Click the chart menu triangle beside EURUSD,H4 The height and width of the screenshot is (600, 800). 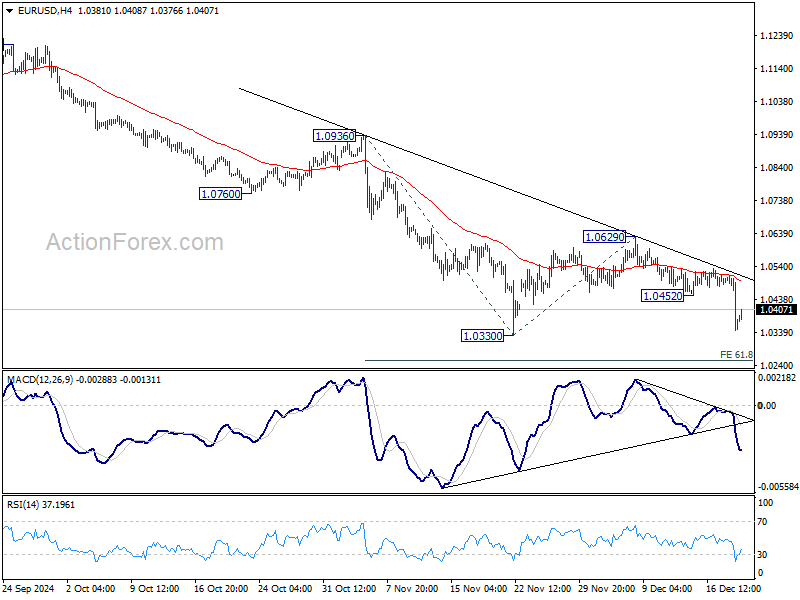click(10, 11)
